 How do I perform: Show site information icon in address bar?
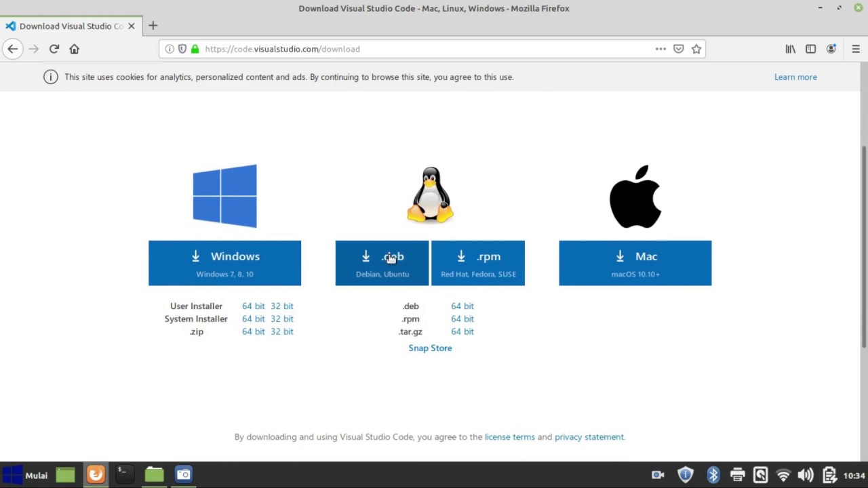coord(170,49)
